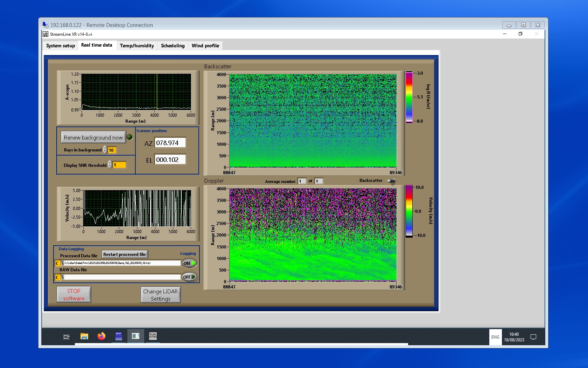Click the processed data file browse icon
Image resolution: width=588 pixels, height=368 pixels.
[62, 263]
